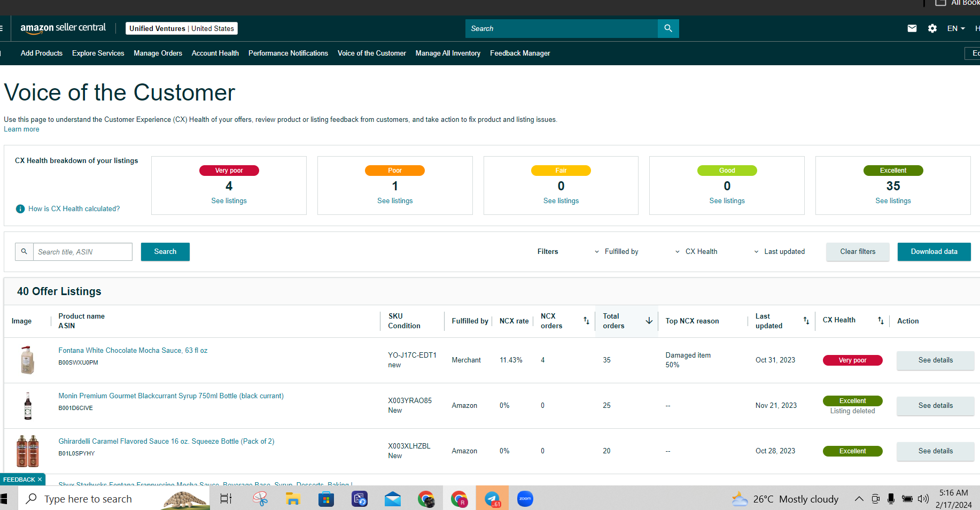Expand the Last updated filter dropdown
The width and height of the screenshot is (980, 510).
pyautogui.click(x=779, y=252)
